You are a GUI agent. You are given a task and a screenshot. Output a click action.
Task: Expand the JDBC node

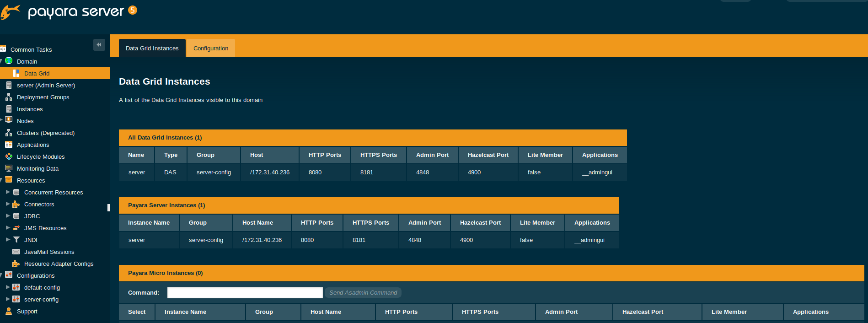8,215
